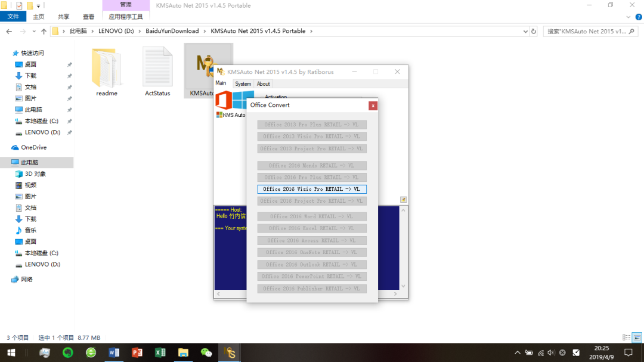Image resolution: width=644 pixels, height=362 pixels.
Task: Open recent locations dropdown arrow
Action: pyautogui.click(x=33, y=31)
